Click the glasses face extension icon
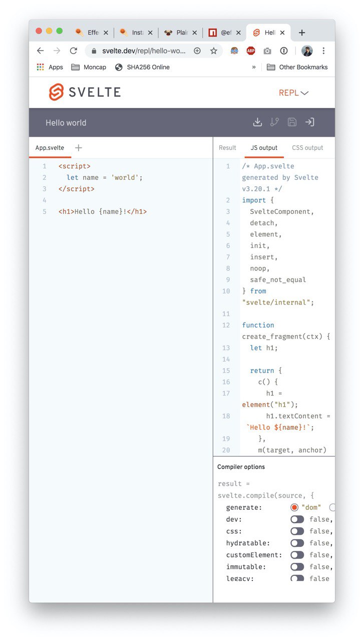 click(x=234, y=51)
